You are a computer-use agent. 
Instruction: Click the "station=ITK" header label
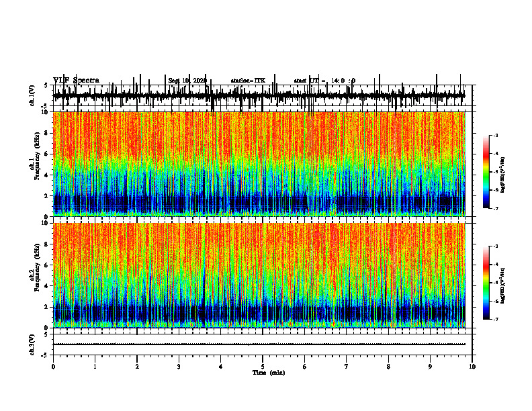pos(248,81)
